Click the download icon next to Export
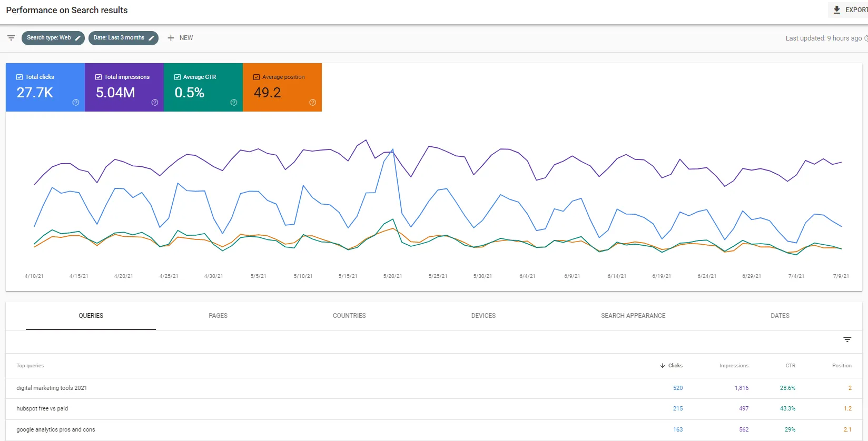 836,10
